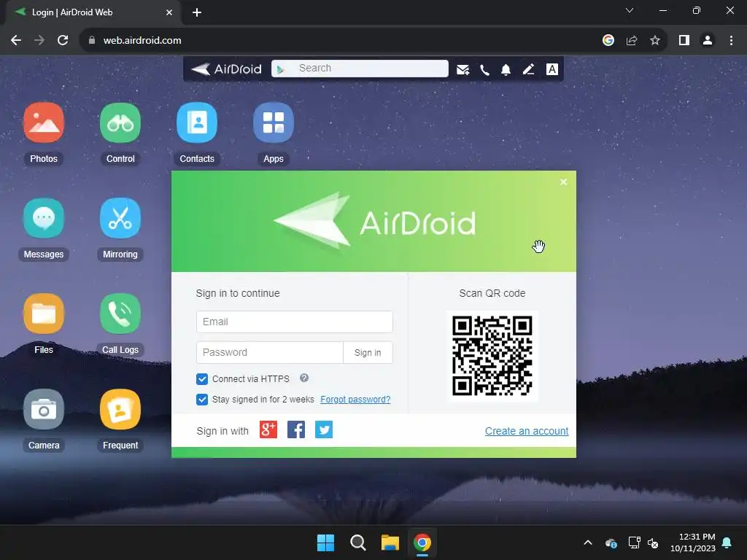Open the Control binoculars icon

pos(120,122)
